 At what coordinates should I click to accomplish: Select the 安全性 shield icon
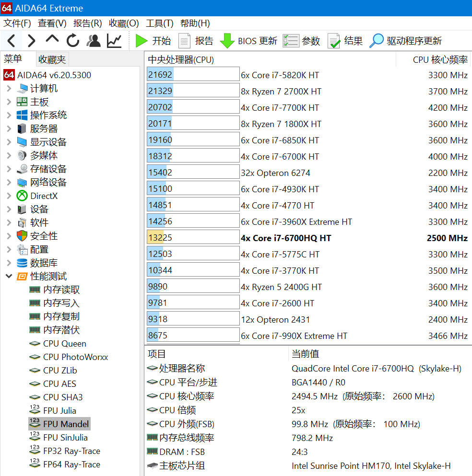tap(22, 236)
